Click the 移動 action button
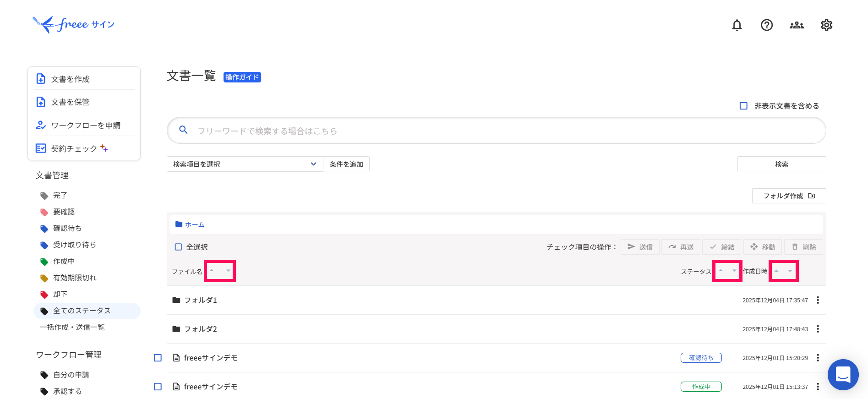Viewport: 868px width, 399px height. coord(763,247)
